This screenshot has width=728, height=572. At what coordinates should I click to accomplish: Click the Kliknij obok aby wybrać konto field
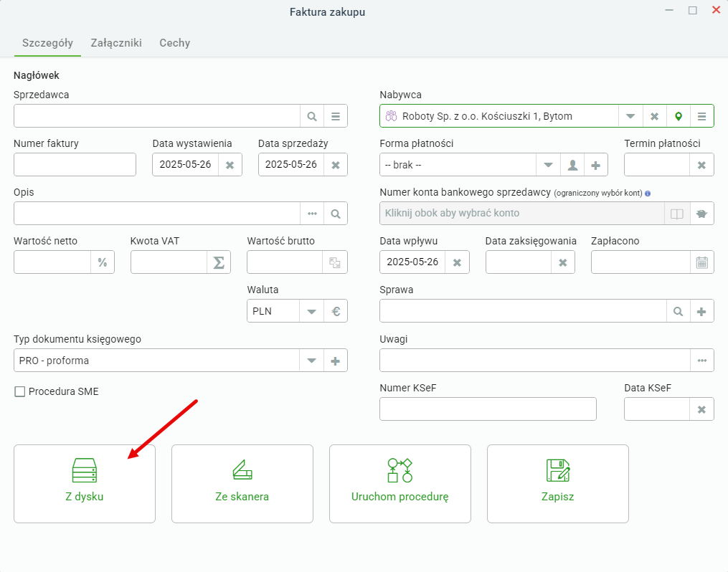(522, 214)
